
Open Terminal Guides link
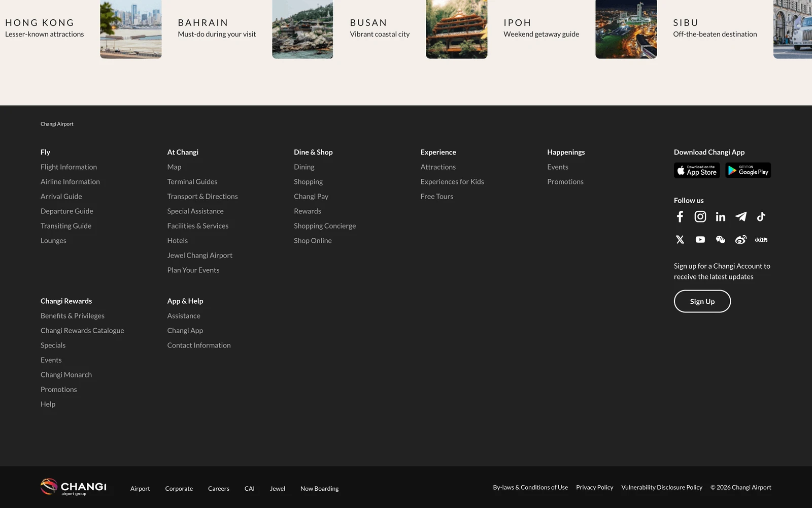192,182
